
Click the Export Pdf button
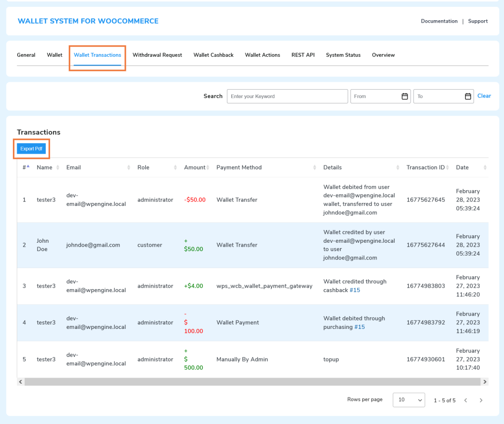(31, 148)
